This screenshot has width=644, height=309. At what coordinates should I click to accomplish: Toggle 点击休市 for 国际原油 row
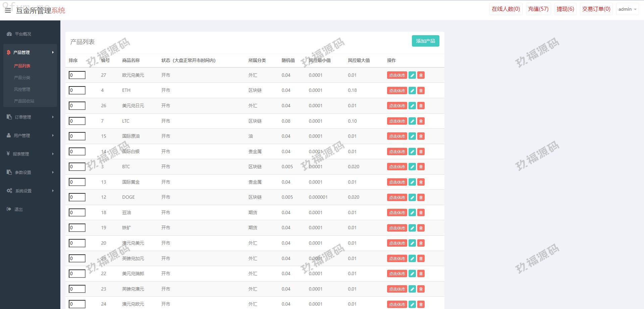pos(397,136)
